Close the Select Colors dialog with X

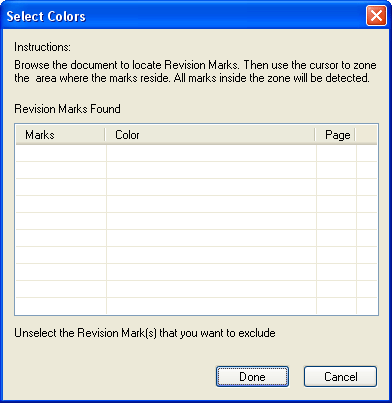click(376, 16)
